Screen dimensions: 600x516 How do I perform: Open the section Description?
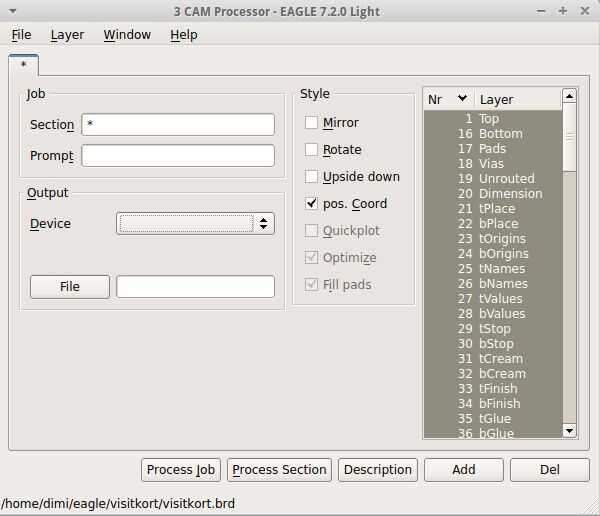pyautogui.click(x=378, y=470)
